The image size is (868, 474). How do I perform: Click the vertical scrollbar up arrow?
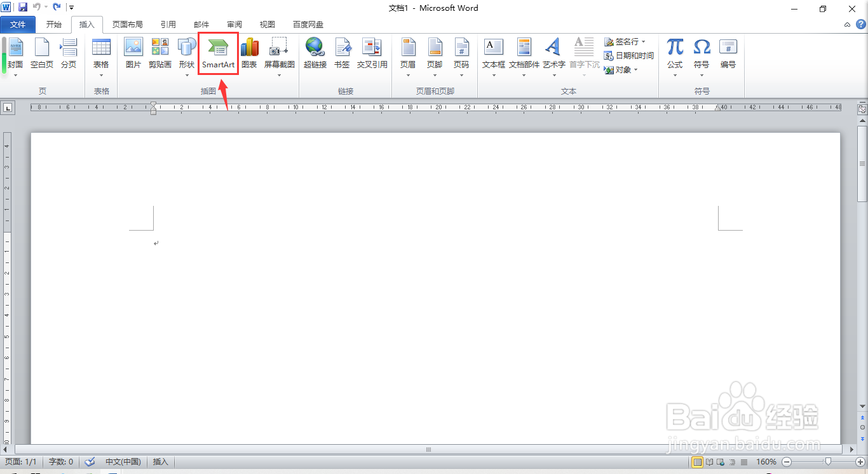click(862, 121)
